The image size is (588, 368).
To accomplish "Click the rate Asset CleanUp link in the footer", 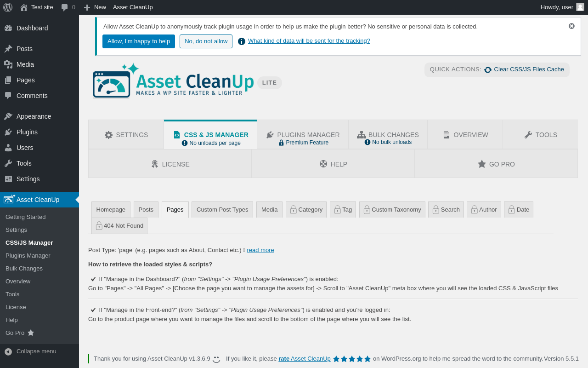I will click(x=305, y=359).
